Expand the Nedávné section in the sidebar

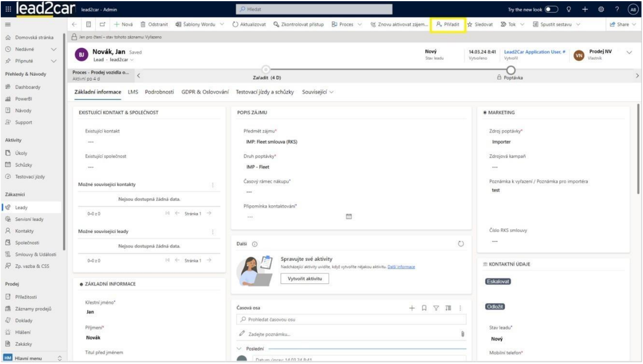(53, 49)
